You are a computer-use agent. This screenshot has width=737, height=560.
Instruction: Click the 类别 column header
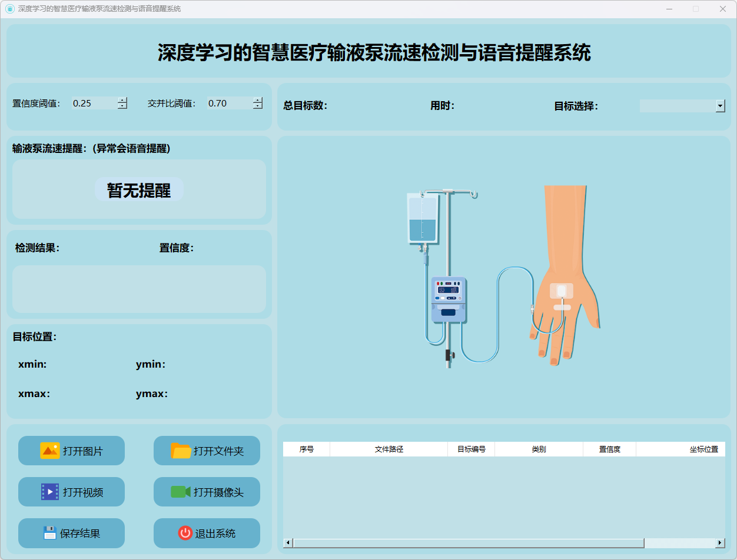coord(539,449)
